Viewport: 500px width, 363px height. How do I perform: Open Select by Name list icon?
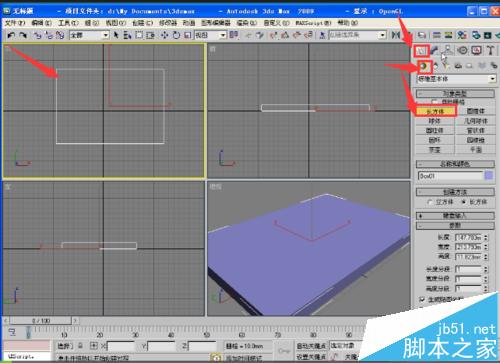(x=127, y=35)
